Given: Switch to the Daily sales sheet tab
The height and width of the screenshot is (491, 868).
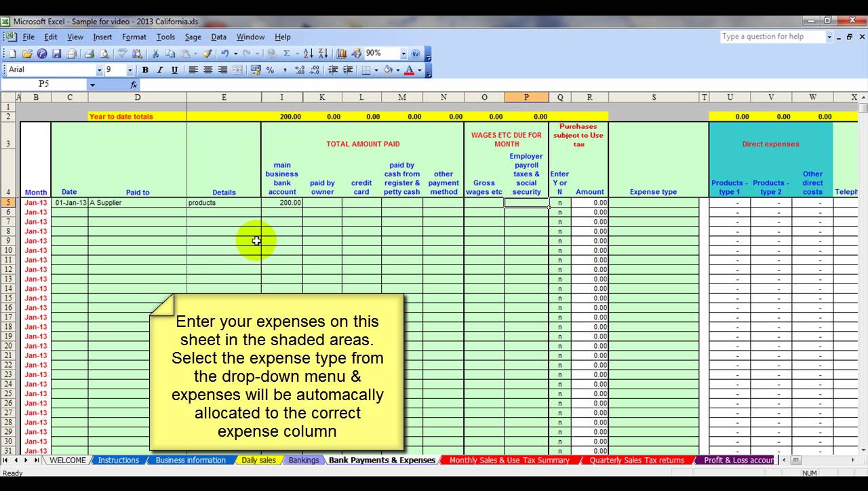Looking at the screenshot, I should coord(258,460).
